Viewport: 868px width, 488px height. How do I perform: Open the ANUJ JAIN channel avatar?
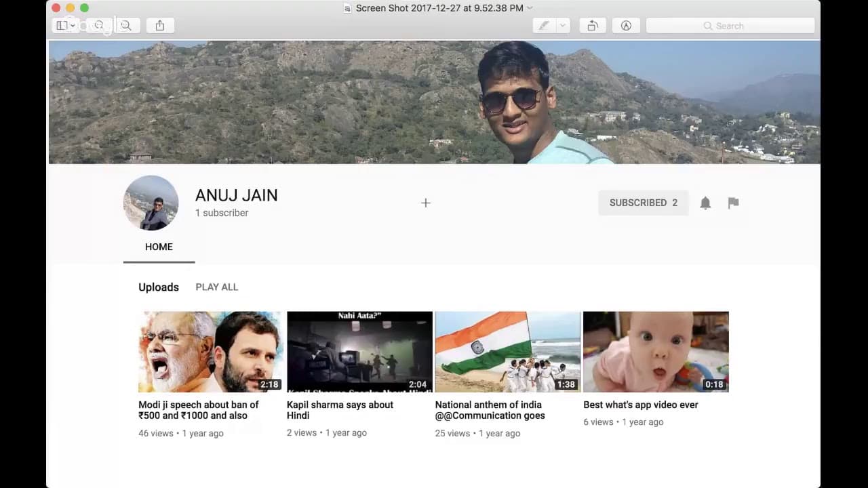pyautogui.click(x=151, y=203)
